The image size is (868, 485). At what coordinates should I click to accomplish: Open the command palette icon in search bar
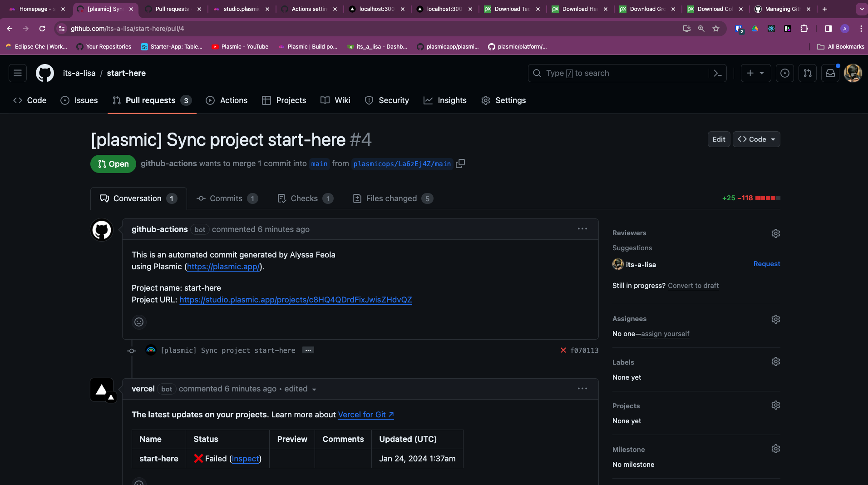(x=717, y=73)
